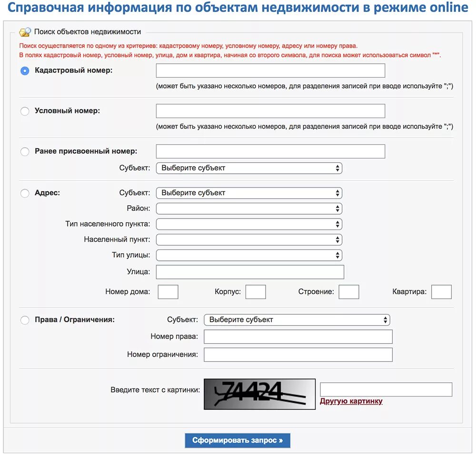Click the Сформировать запрос button
Image resolution: width=476 pixels, height=457 pixels.
tap(238, 440)
